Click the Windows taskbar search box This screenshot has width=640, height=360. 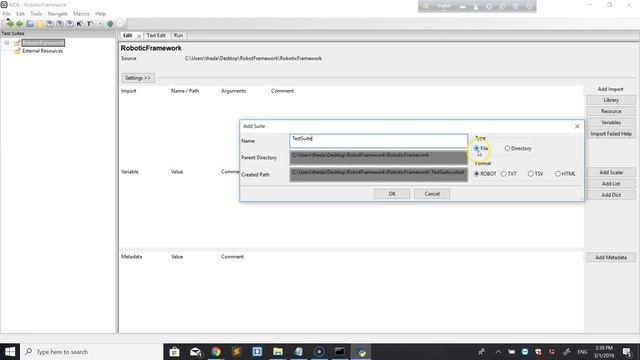[x=91, y=351]
